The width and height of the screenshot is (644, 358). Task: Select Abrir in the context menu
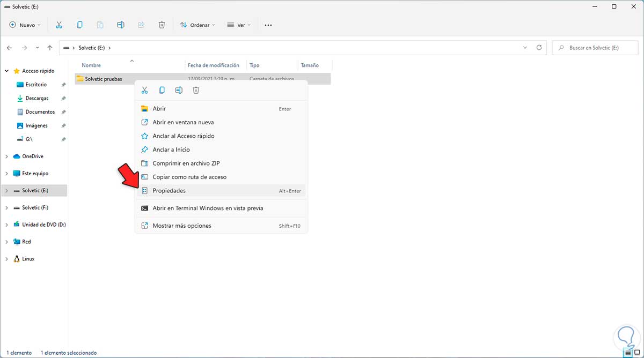pos(221,108)
